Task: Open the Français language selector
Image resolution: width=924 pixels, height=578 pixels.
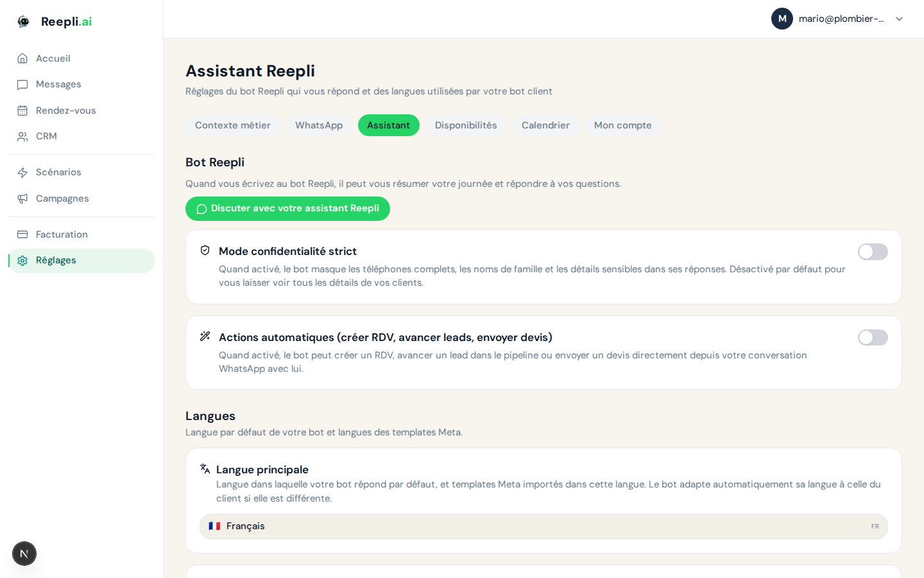Action: coord(543,527)
